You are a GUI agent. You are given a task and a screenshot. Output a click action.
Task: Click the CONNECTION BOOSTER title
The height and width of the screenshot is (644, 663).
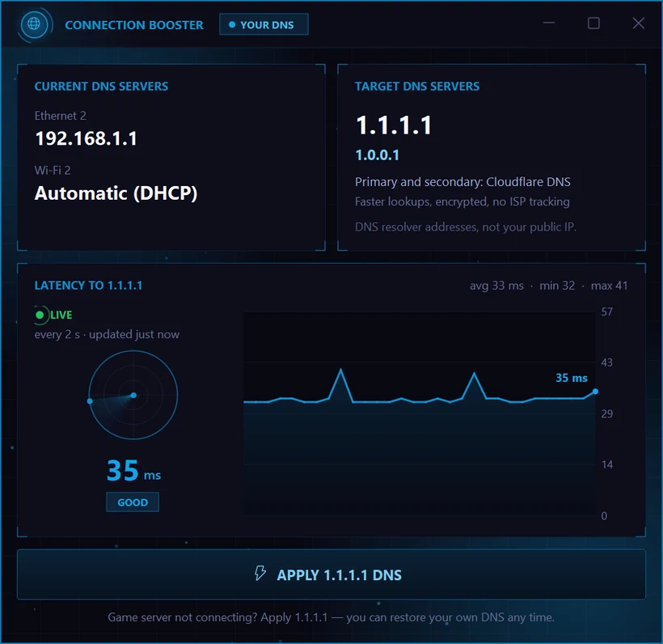point(134,25)
